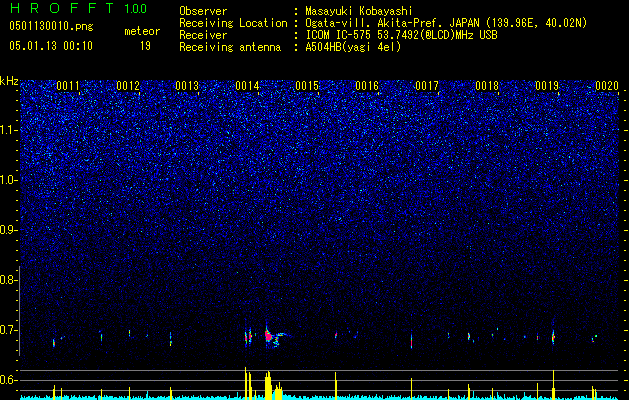Click the Receiver field label
Viewport: 629px width, 400px height.
pyautogui.click(x=203, y=35)
